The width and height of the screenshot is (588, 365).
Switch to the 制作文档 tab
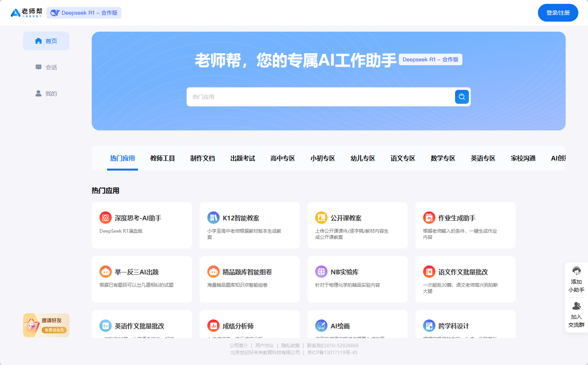point(203,158)
